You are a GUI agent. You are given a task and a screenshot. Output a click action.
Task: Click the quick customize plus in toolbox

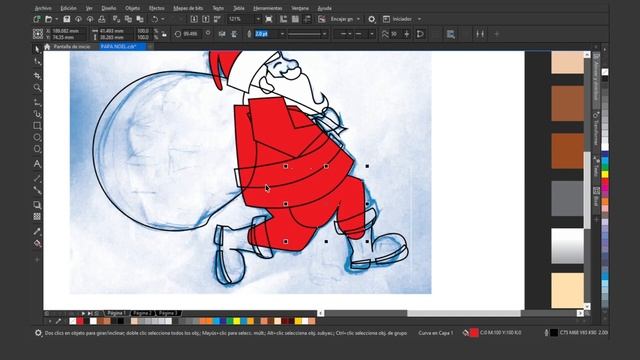(x=37, y=260)
